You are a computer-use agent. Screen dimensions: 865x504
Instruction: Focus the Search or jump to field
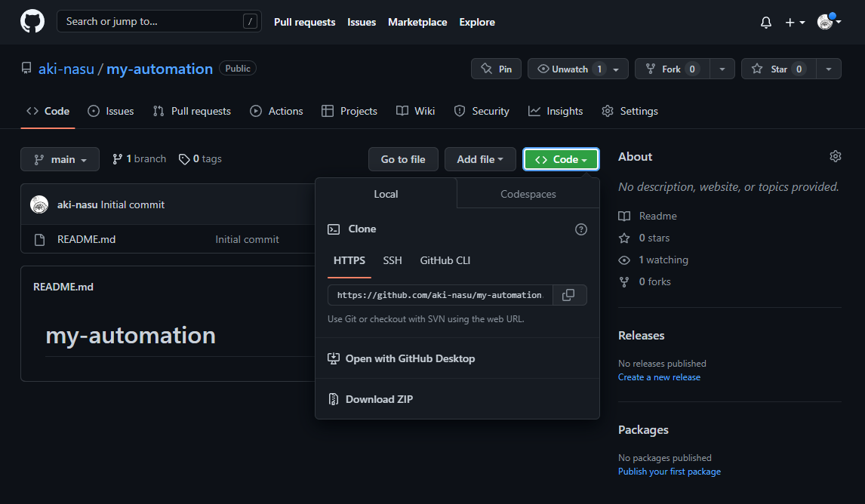click(x=159, y=22)
